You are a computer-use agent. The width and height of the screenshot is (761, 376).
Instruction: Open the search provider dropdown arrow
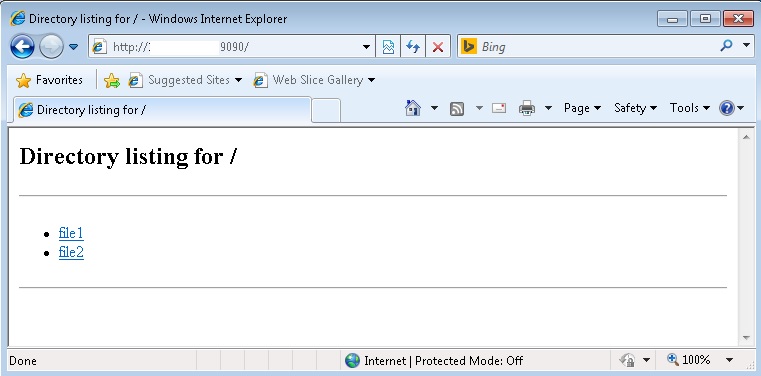click(746, 46)
